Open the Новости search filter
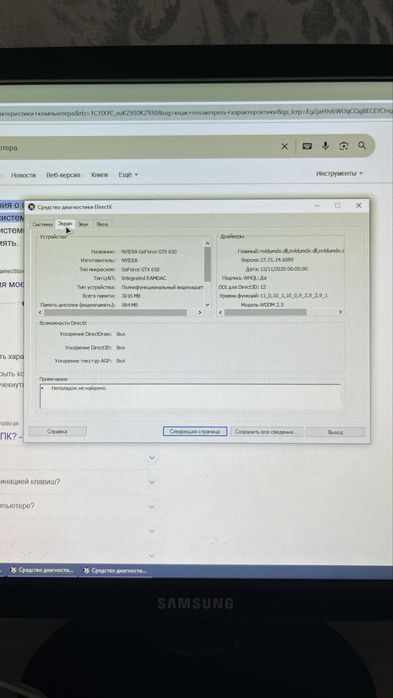This screenshot has height=698, width=393. [24, 175]
